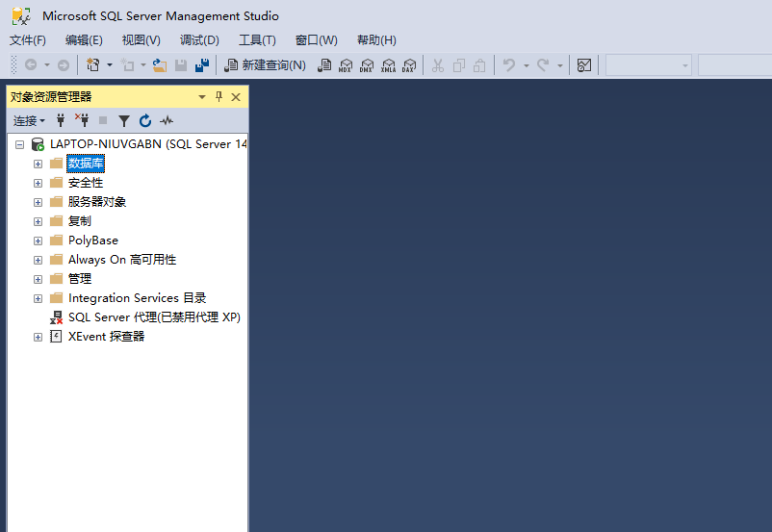The width and height of the screenshot is (772, 532).
Task: Expand the Integration Services 目录 folder
Action: (x=38, y=298)
